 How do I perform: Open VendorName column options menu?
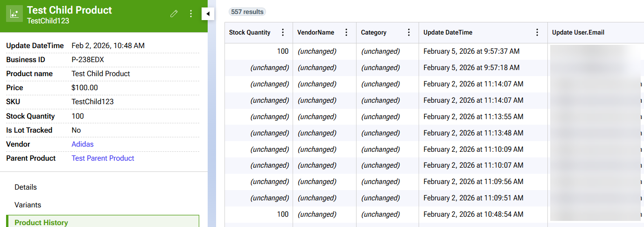(346, 33)
